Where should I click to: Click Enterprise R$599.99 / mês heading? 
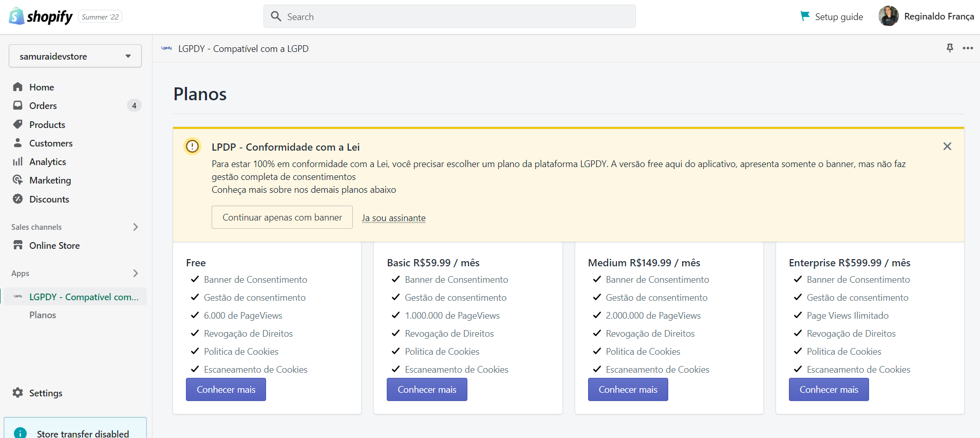click(850, 263)
